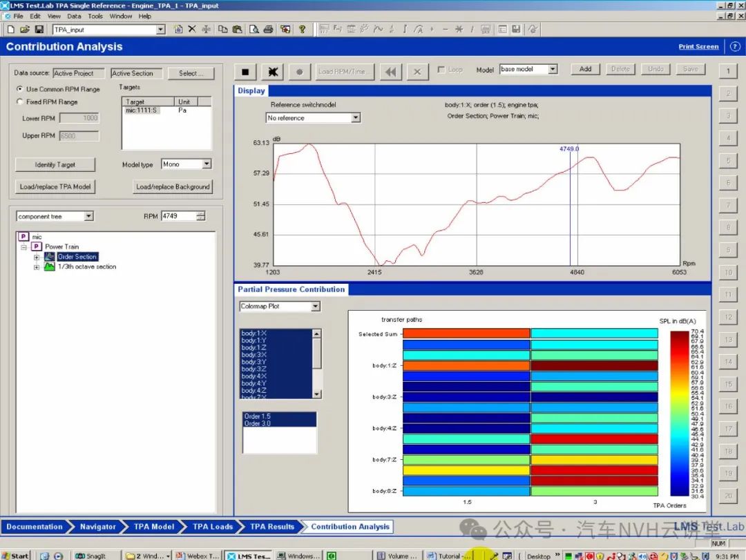The image size is (746, 560).
Task: Click the Stop square icon button
Action: pyautogui.click(x=245, y=72)
